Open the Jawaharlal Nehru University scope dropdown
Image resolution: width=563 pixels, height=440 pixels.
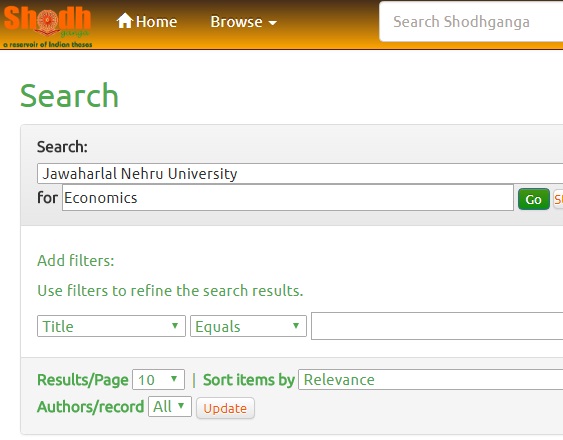(x=300, y=174)
